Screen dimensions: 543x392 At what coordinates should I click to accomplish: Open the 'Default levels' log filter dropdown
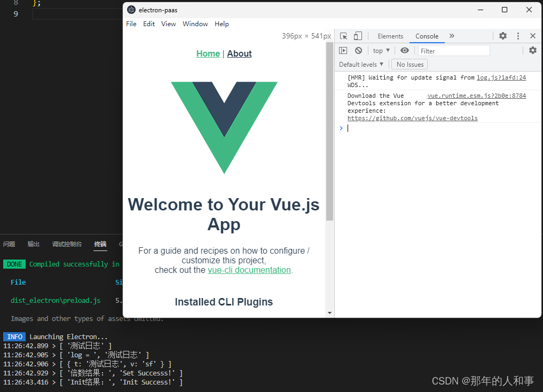tap(361, 64)
